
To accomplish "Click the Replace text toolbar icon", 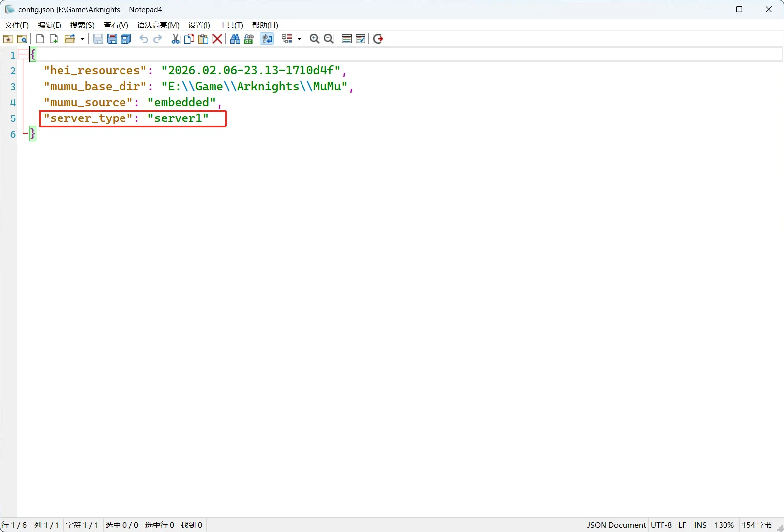I will click(249, 39).
